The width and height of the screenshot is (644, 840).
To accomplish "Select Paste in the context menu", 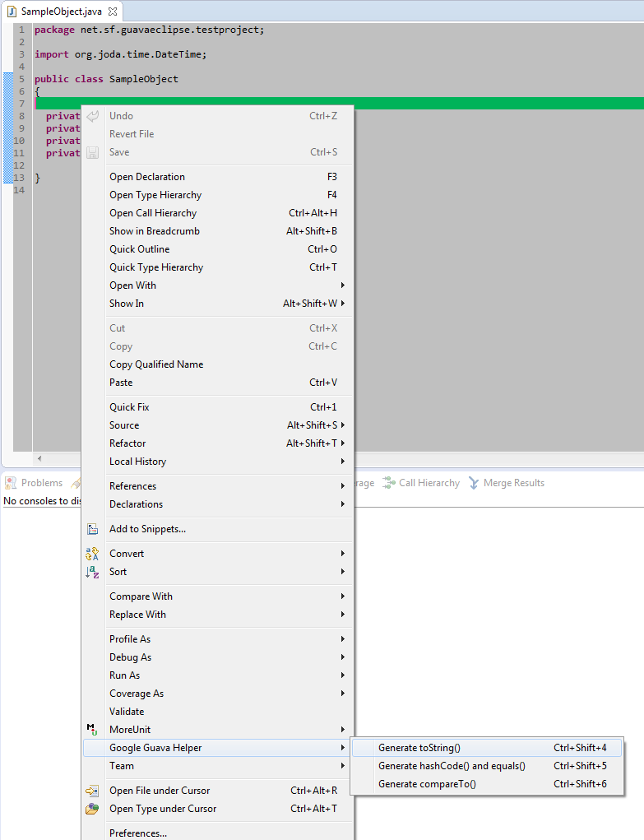I will coord(217,383).
